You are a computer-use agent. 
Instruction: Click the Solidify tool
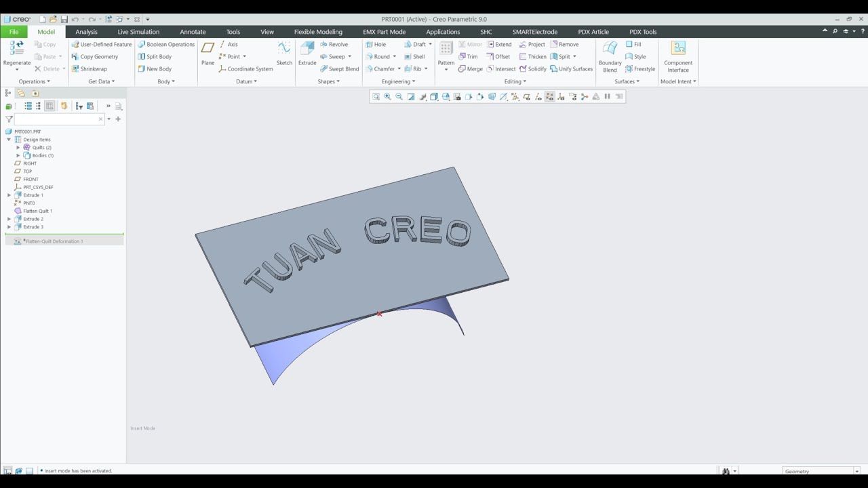click(x=532, y=68)
